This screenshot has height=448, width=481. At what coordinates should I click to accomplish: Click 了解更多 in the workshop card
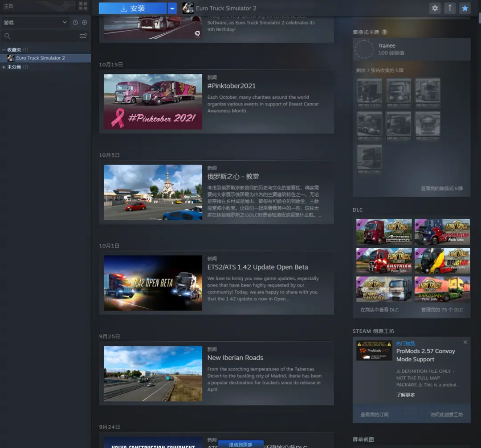pos(406,395)
